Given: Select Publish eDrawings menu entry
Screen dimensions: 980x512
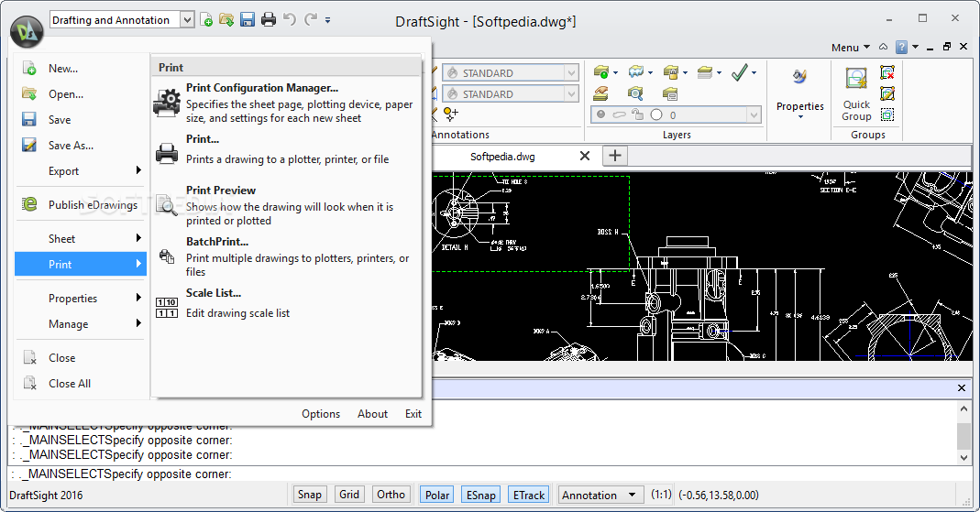Looking at the screenshot, I should pos(80,205).
